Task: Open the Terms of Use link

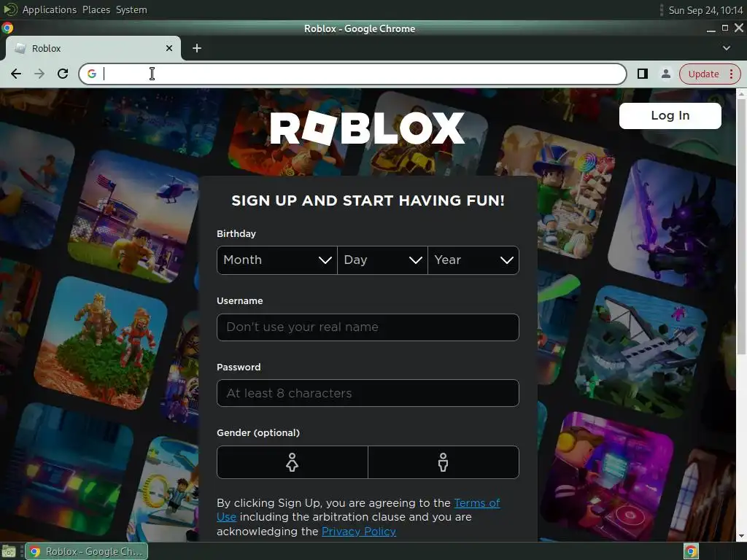Action: [x=477, y=503]
